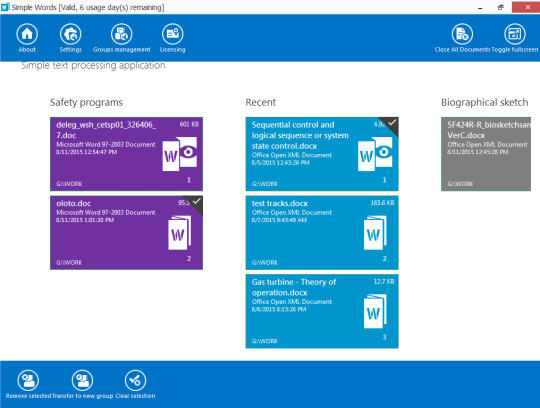This screenshot has height=408, width=540.
Task: Open the About home icon
Action: [27, 34]
